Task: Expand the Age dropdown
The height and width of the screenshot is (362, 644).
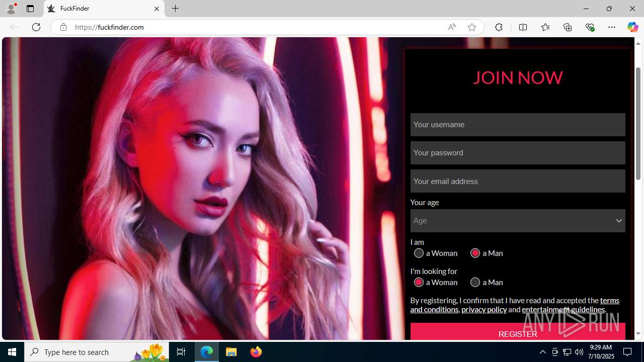Action: [518, 221]
